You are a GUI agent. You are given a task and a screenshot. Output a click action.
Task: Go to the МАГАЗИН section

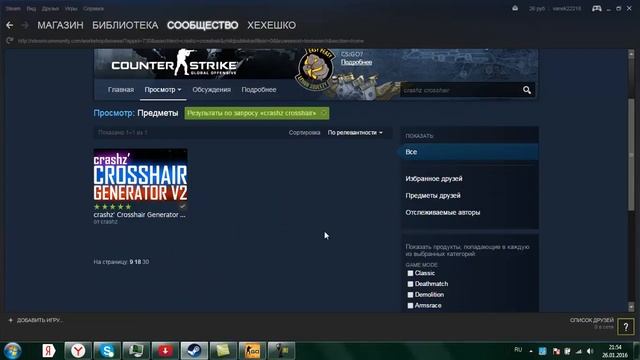(60, 25)
